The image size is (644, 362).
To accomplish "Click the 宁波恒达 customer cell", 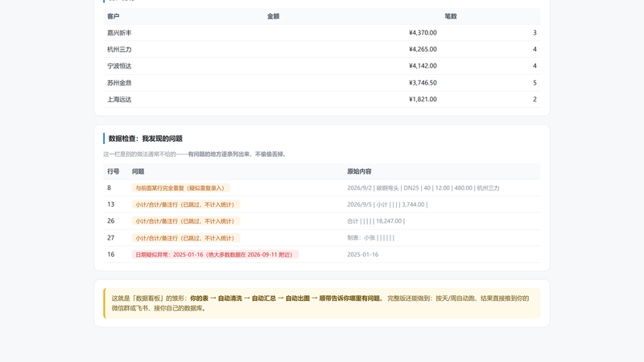I will (119, 66).
